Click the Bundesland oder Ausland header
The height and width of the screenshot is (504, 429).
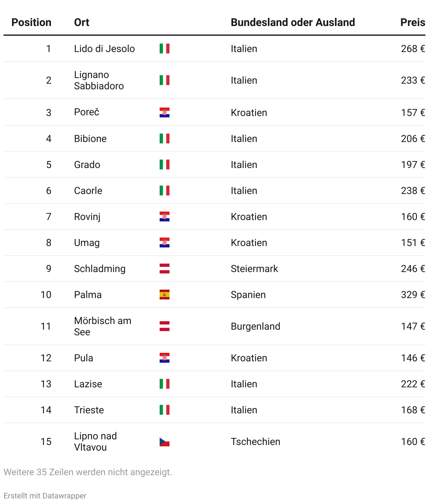[x=293, y=22]
